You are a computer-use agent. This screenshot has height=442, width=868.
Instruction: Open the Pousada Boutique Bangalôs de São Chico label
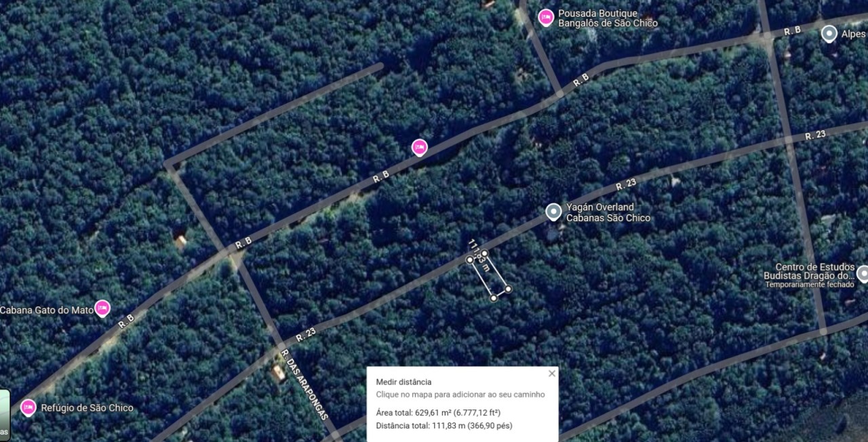point(608,18)
